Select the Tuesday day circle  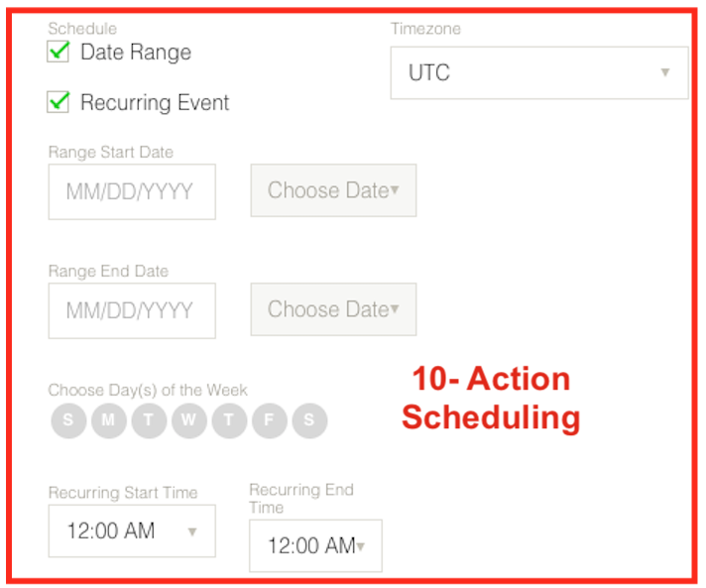coord(149,420)
